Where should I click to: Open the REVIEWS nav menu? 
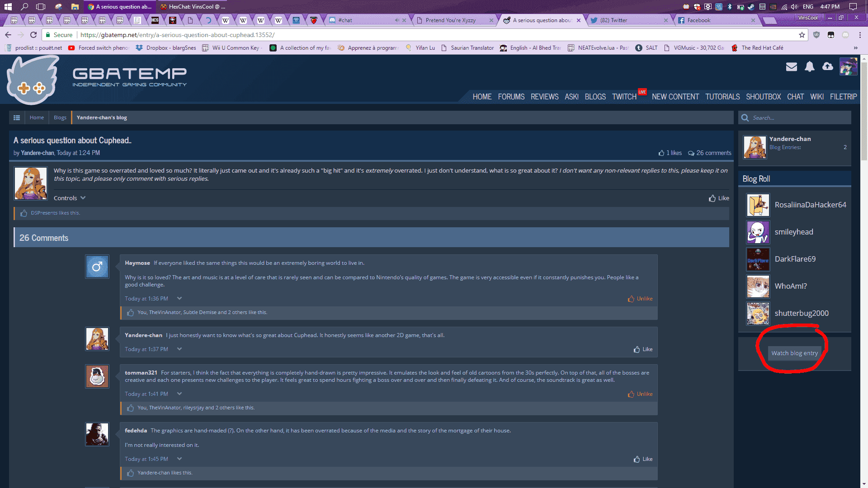[544, 97]
